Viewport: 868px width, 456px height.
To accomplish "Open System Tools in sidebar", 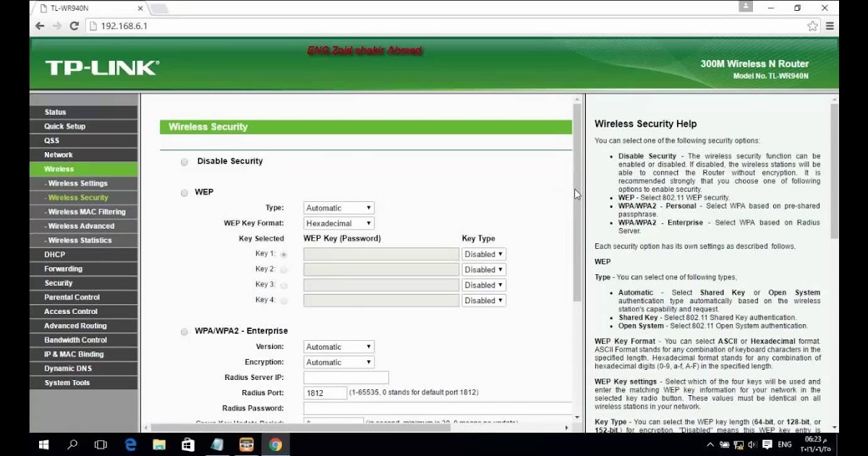I will [84, 383].
